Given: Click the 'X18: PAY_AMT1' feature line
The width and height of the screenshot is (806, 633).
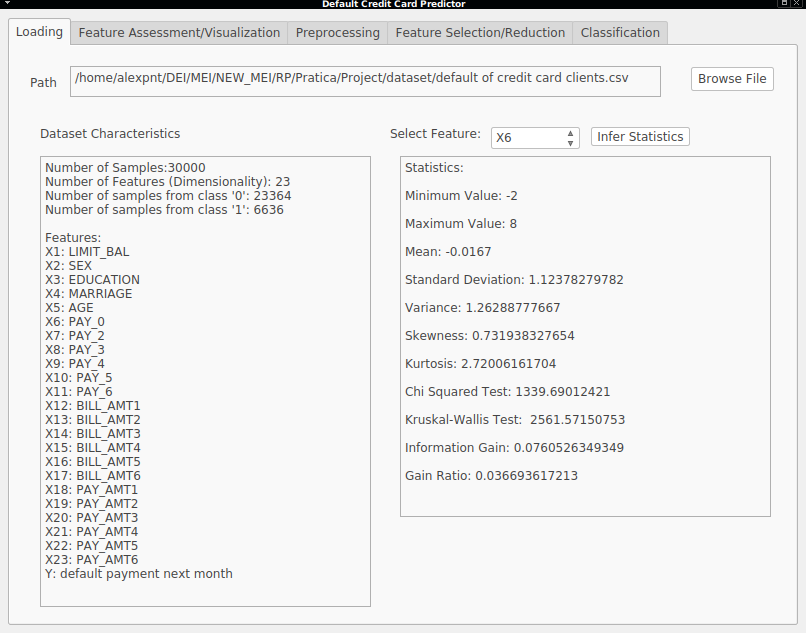Looking at the screenshot, I should (91, 490).
